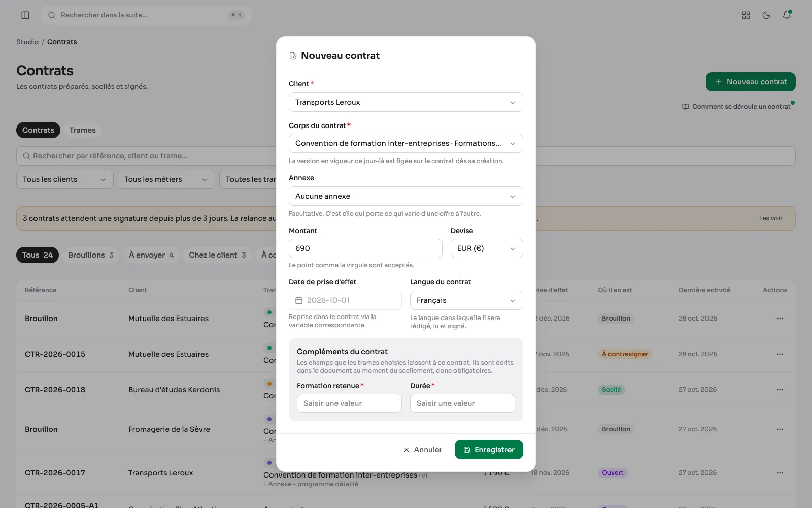Change the Devise EUR dropdown
812x508 pixels.
[x=486, y=248]
